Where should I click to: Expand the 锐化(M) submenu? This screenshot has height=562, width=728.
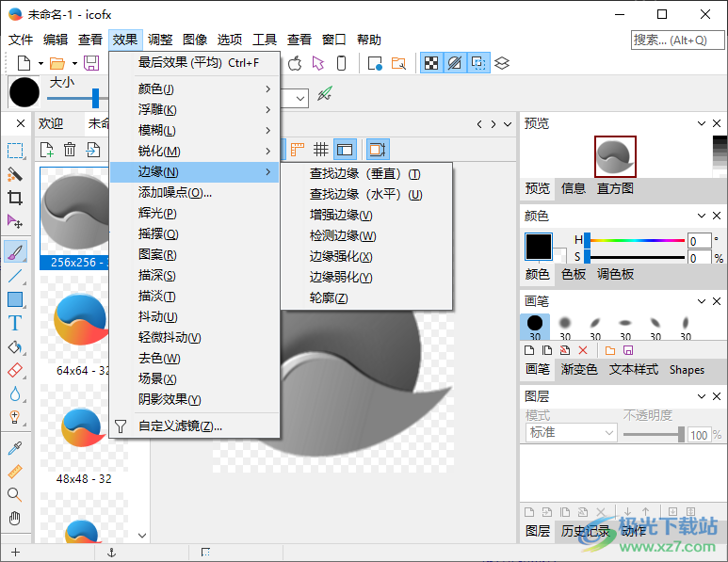point(195,151)
